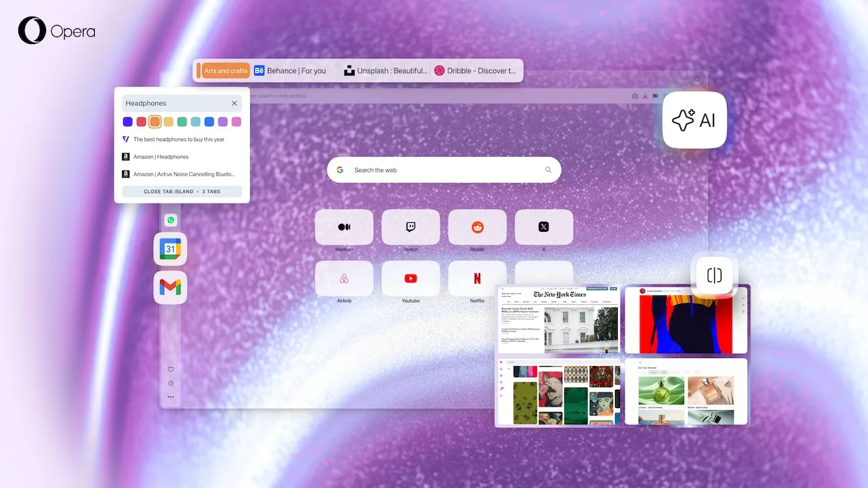This screenshot has width=868, height=488.
Task: Open Twitch from the speed dial
Action: (x=410, y=227)
